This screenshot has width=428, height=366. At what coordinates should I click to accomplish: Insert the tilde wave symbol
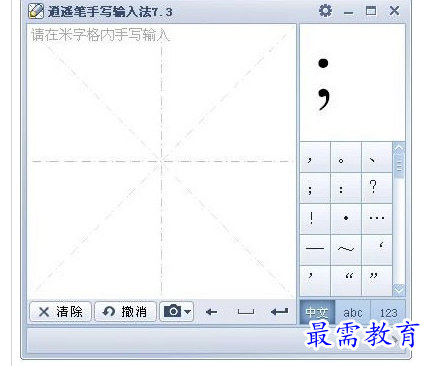[x=346, y=250]
